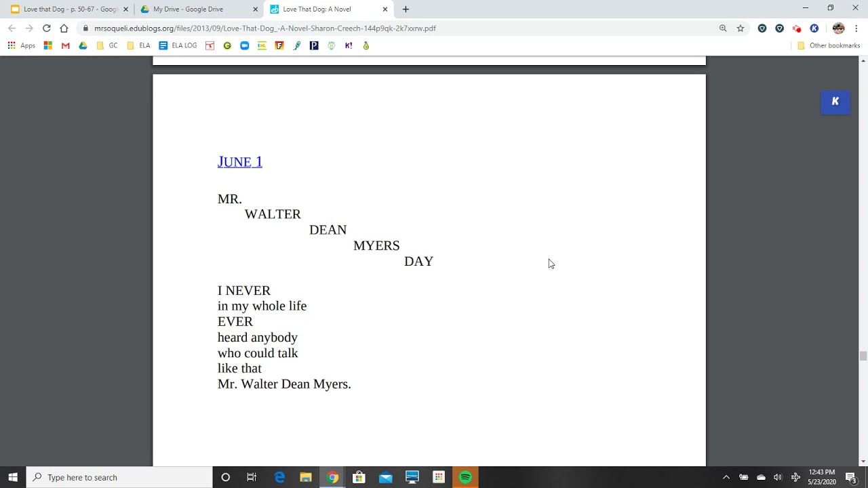This screenshot has width=868, height=488.
Task: Open the Chrome profile avatar
Action: pos(838,28)
